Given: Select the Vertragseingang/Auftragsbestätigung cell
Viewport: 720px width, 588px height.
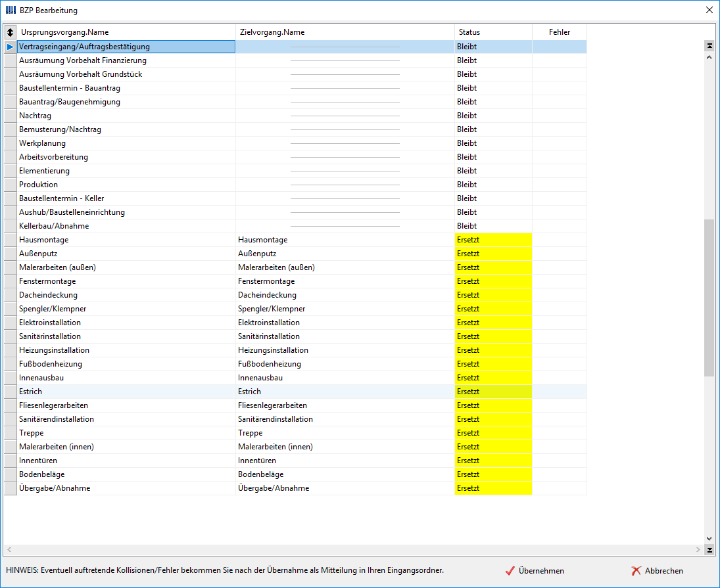Looking at the screenshot, I should tap(126, 47).
